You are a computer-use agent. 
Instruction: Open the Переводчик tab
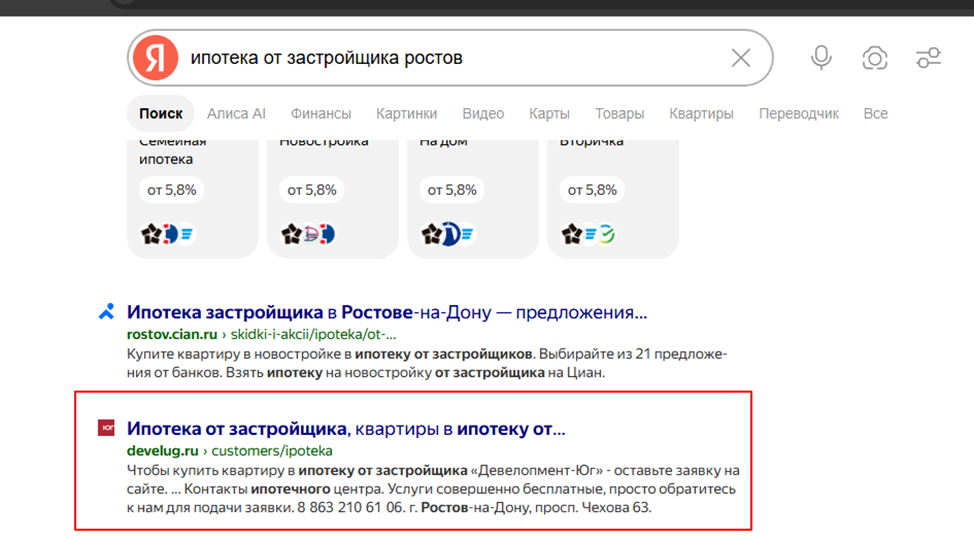[799, 114]
